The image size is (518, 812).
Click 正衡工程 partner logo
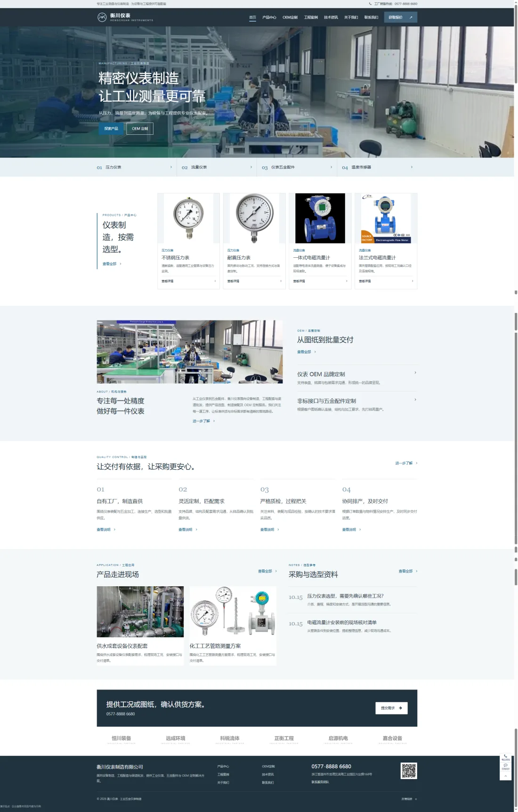coord(284,739)
